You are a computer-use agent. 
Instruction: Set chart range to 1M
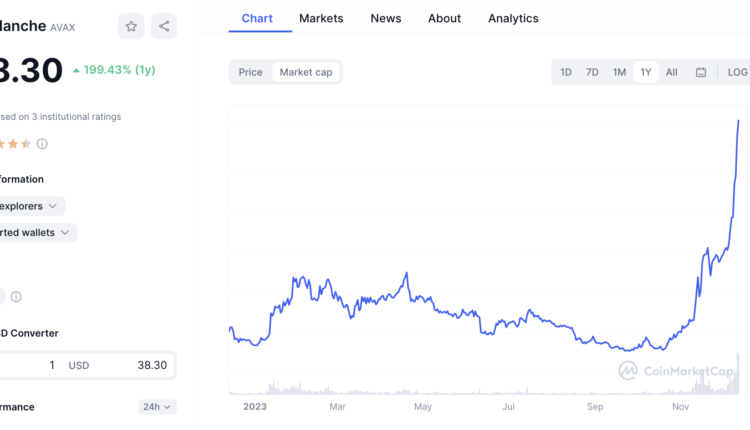[x=619, y=72]
